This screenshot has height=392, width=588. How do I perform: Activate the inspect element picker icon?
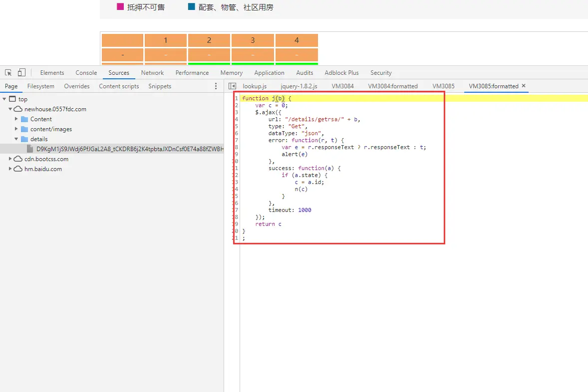click(x=8, y=73)
